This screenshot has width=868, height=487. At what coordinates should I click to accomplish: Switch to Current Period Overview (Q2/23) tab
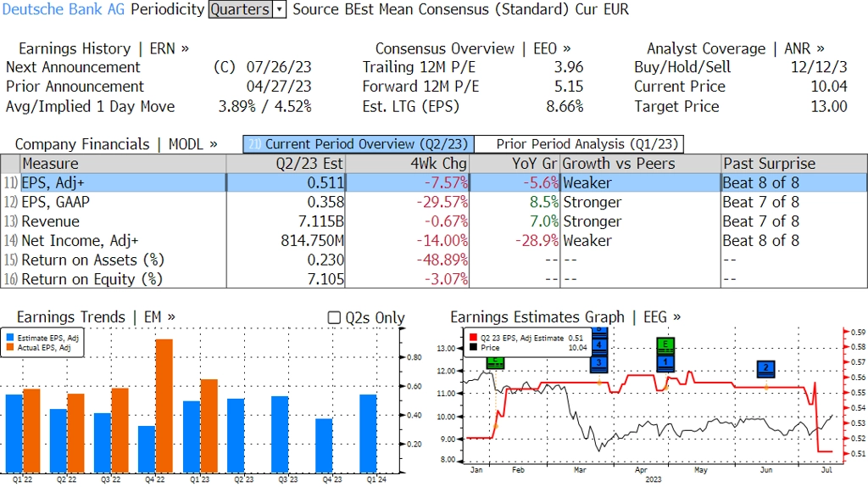(359, 144)
